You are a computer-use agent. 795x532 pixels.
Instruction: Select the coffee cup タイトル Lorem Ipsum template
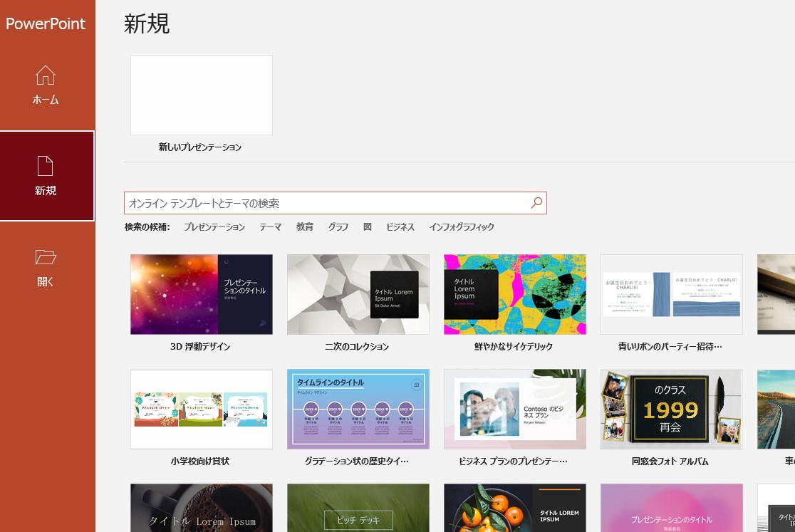(x=202, y=508)
